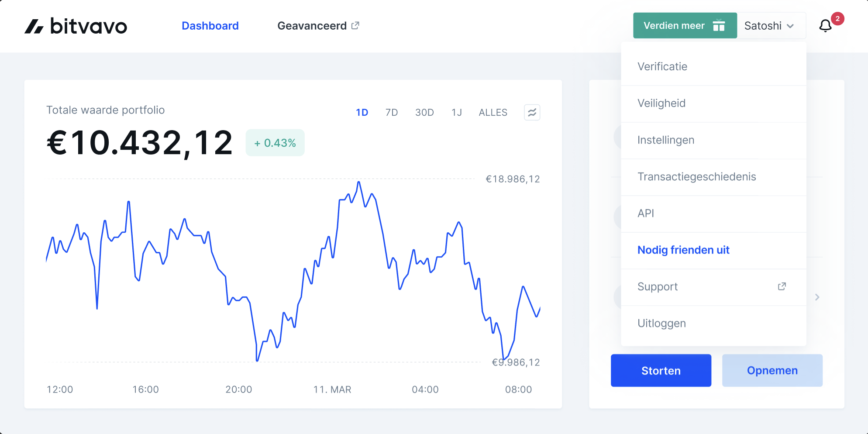Click Nodig frienden uit link
868x434 pixels.
click(683, 250)
